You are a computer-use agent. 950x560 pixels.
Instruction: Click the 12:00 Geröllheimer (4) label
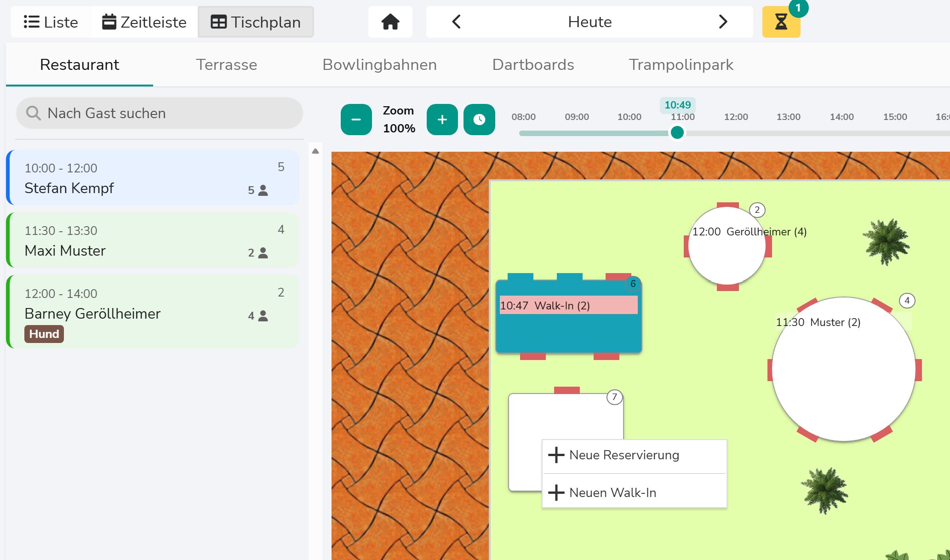(750, 232)
